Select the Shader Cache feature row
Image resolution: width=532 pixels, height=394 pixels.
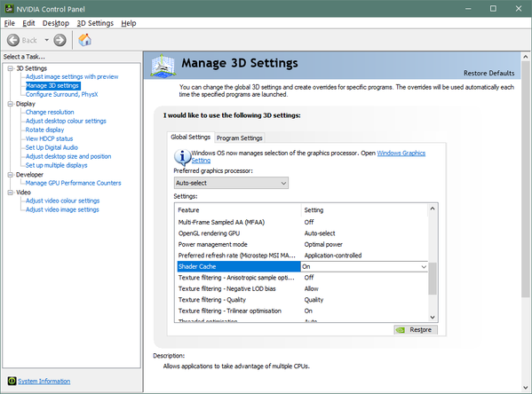(x=239, y=266)
